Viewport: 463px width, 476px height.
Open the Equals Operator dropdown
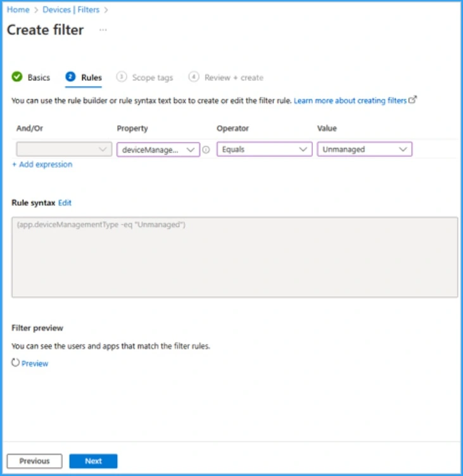[x=264, y=149]
